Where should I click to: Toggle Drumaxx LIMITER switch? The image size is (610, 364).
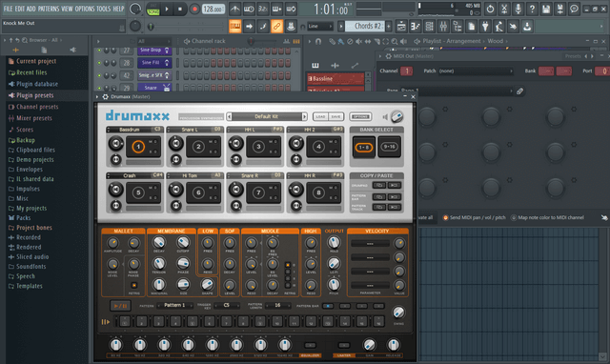344,345
